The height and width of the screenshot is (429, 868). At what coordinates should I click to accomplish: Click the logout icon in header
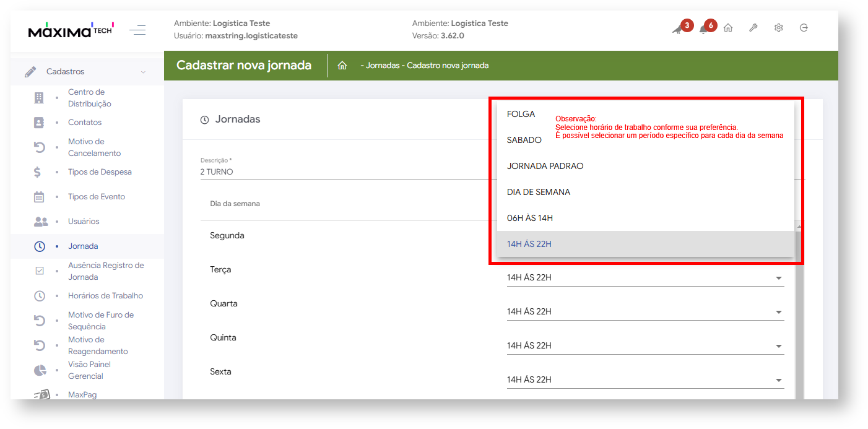[x=804, y=28]
